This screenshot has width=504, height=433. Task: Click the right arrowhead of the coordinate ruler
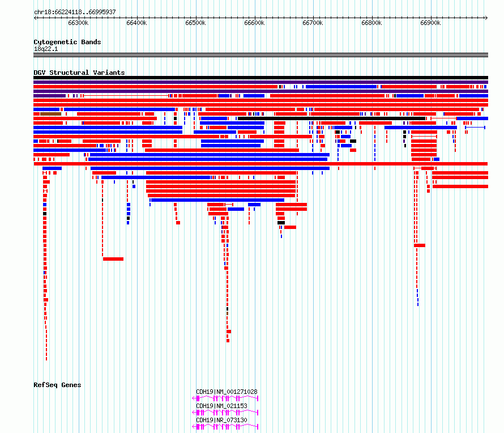coord(486,18)
